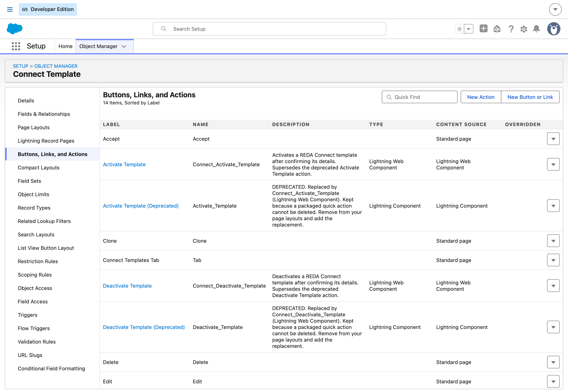Click the circled down-arrow at top right

(555, 9)
